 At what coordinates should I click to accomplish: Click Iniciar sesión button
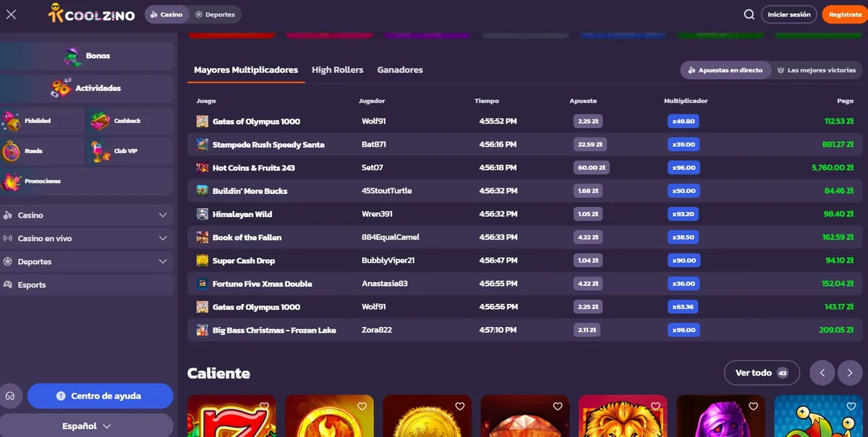pos(788,14)
